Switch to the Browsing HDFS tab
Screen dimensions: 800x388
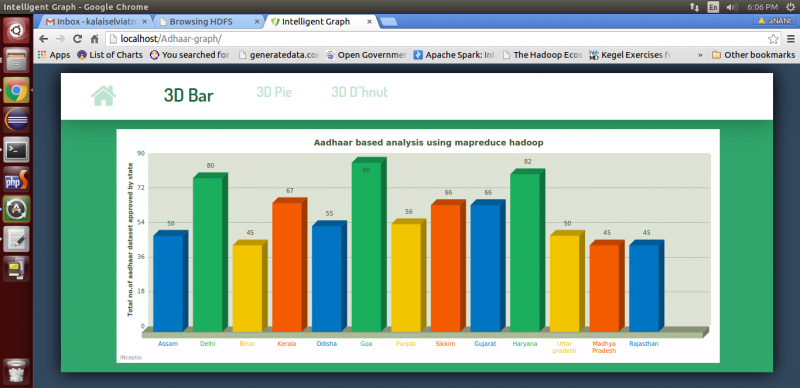click(208, 21)
